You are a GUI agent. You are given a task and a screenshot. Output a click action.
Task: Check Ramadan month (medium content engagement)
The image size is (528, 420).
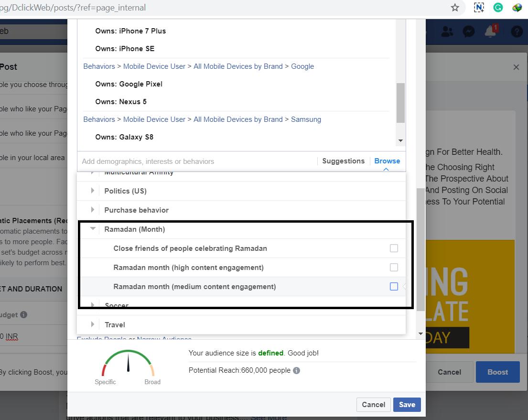click(394, 287)
